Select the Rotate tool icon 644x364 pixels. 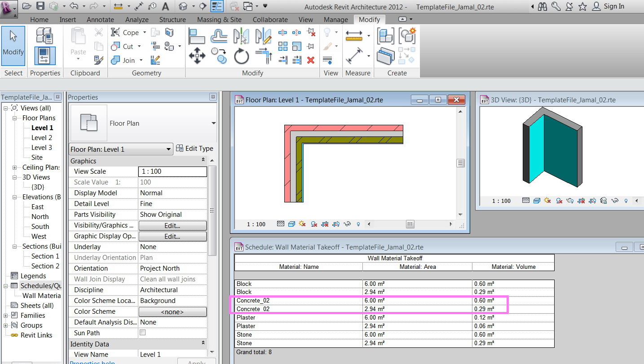coord(241,56)
